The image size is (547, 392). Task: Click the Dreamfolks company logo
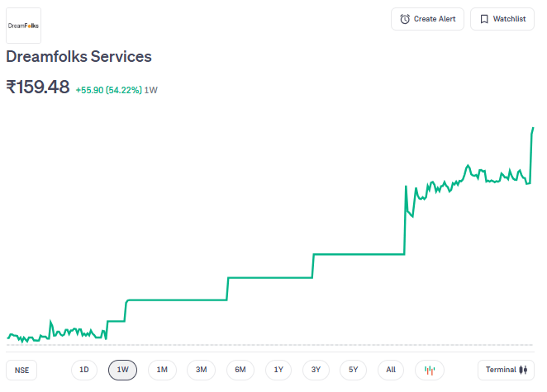tap(23, 26)
